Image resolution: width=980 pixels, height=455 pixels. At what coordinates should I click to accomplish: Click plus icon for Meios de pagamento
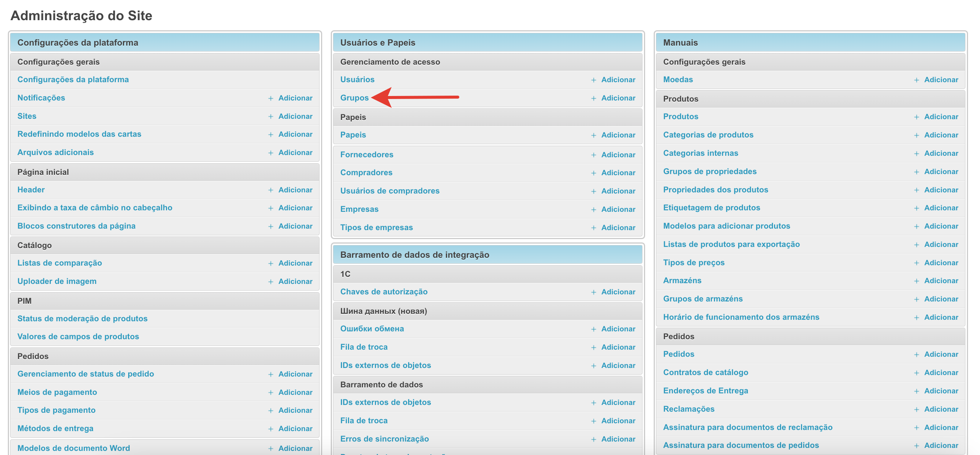point(271,393)
